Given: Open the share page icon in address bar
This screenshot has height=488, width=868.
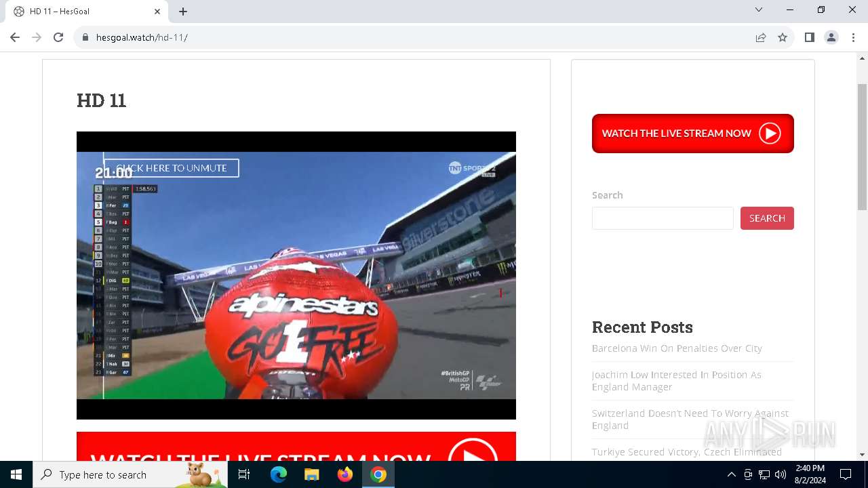Looking at the screenshot, I should pos(761,38).
